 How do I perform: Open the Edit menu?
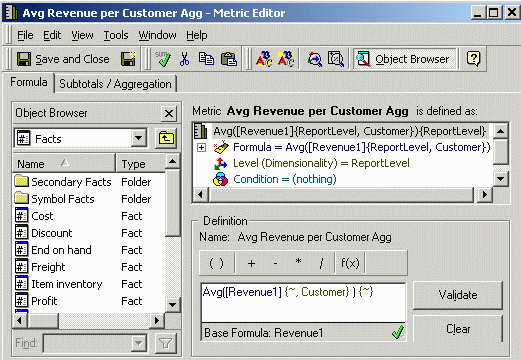[52, 35]
